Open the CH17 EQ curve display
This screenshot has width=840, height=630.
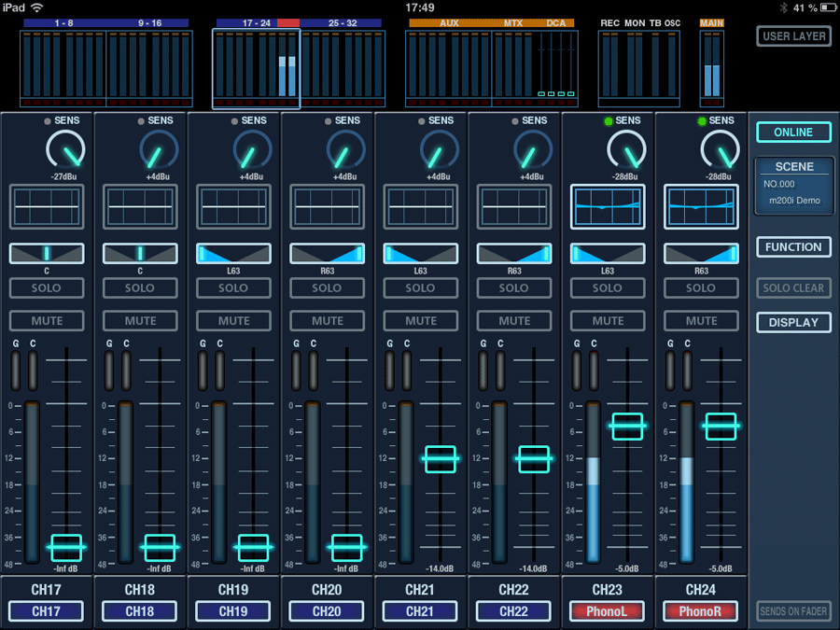(x=47, y=207)
